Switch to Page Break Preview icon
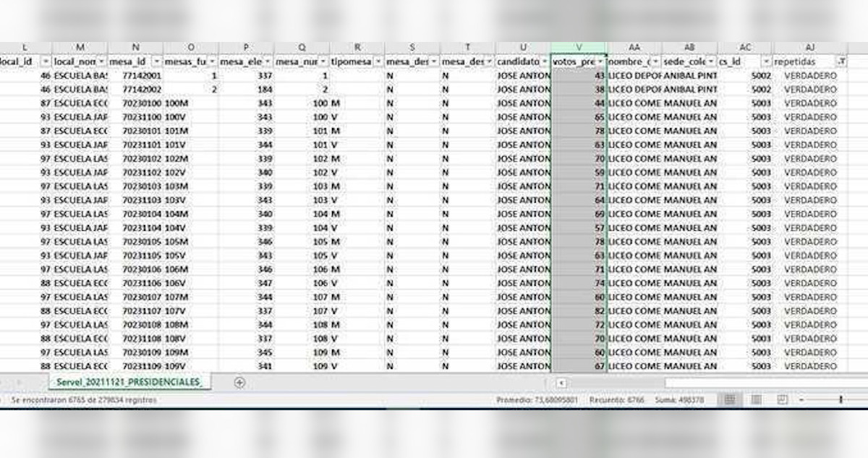868x458 pixels. click(x=782, y=399)
